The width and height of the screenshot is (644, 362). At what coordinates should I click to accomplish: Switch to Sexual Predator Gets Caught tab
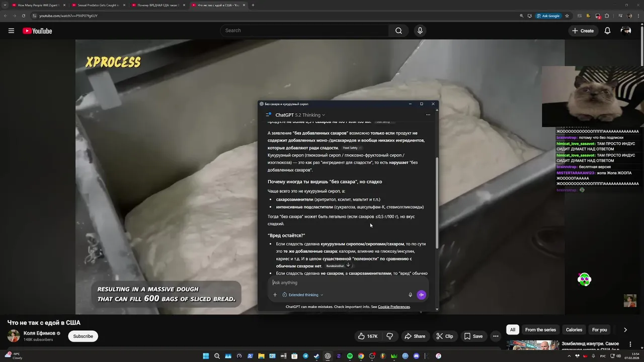coord(98,5)
